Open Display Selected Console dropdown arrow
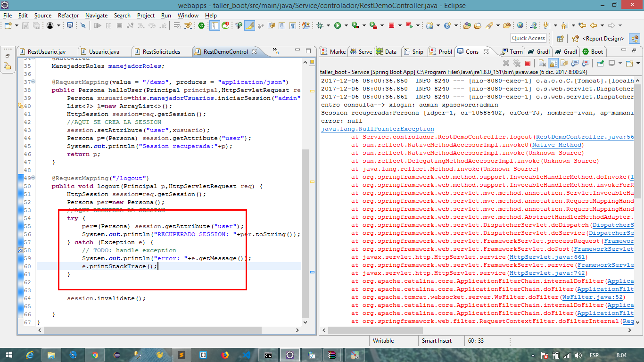644x362 pixels. (x=619, y=63)
